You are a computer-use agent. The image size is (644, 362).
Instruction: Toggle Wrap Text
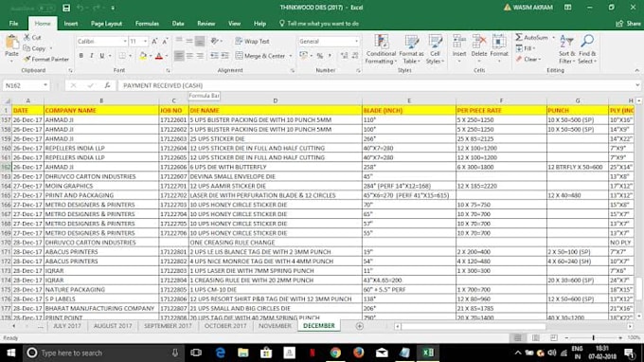(253, 42)
